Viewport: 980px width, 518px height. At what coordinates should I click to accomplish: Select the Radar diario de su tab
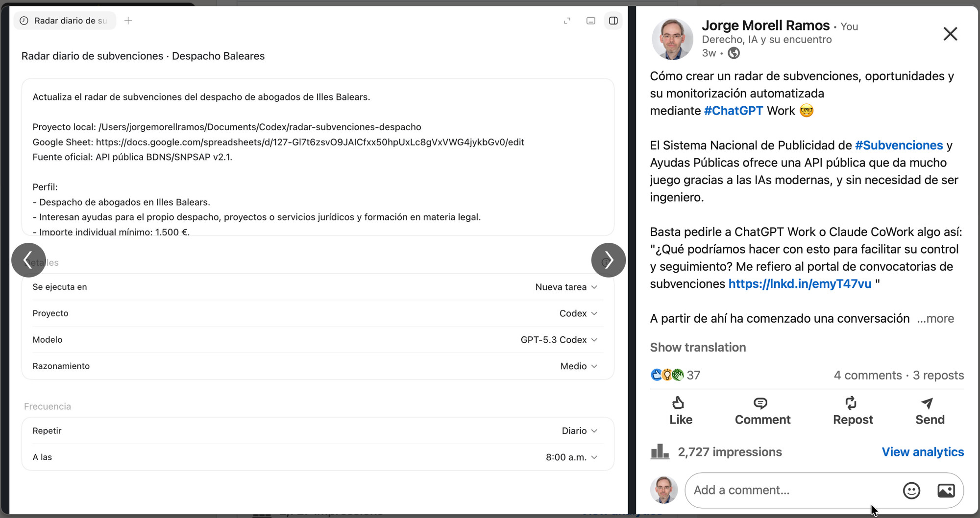click(x=65, y=21)
